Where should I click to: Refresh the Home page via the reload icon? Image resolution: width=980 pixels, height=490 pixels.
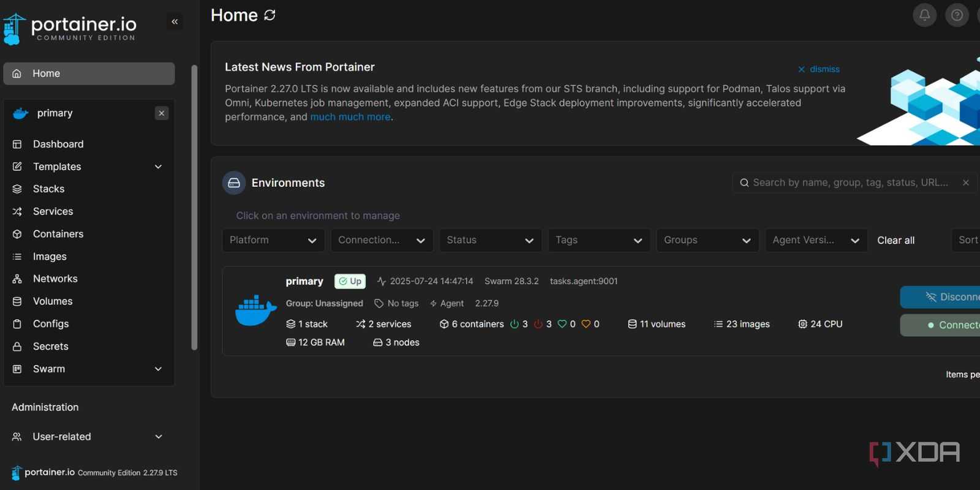pyautogui.click(x=269, y=15)
